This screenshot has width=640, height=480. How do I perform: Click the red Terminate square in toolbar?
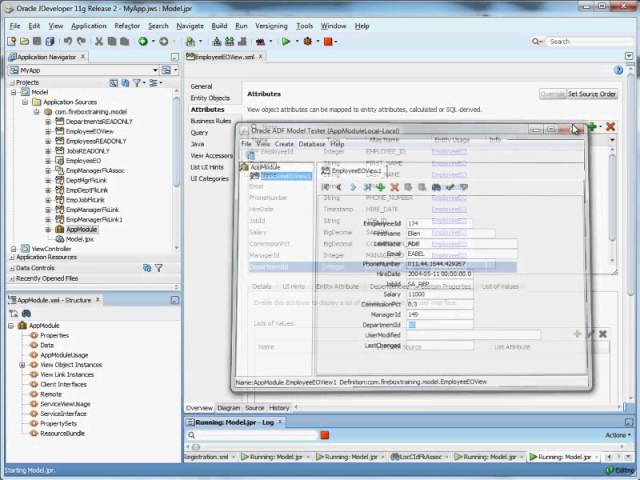pyautogui.click(x=328, y=41)
